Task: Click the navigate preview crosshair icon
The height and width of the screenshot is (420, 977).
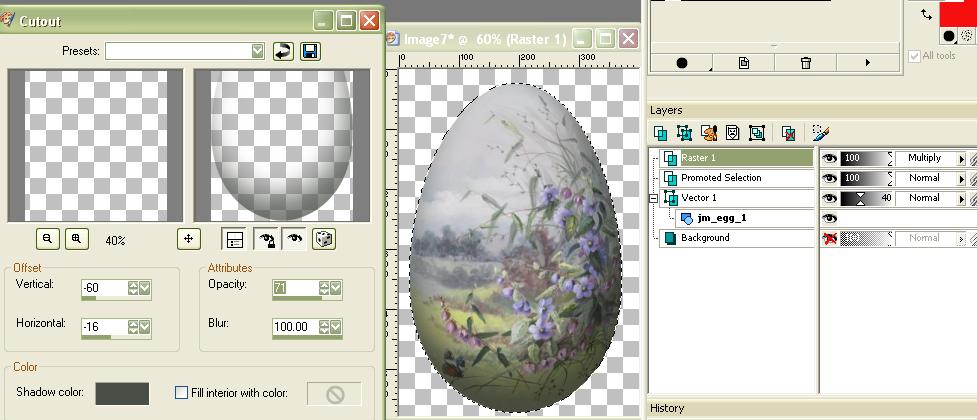Action: tap(189, 239)
